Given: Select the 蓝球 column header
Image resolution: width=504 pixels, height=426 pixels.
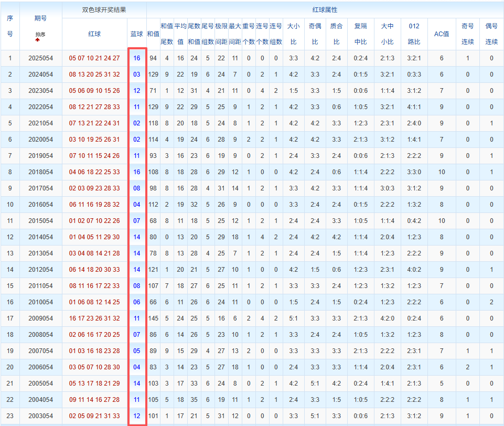Looking at the screenshot, I should coord(136,34).
